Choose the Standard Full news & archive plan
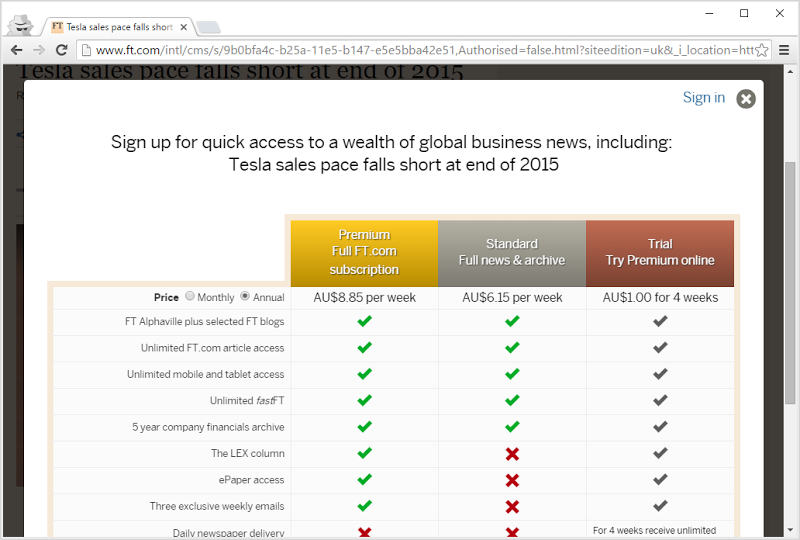 point(512,253)
